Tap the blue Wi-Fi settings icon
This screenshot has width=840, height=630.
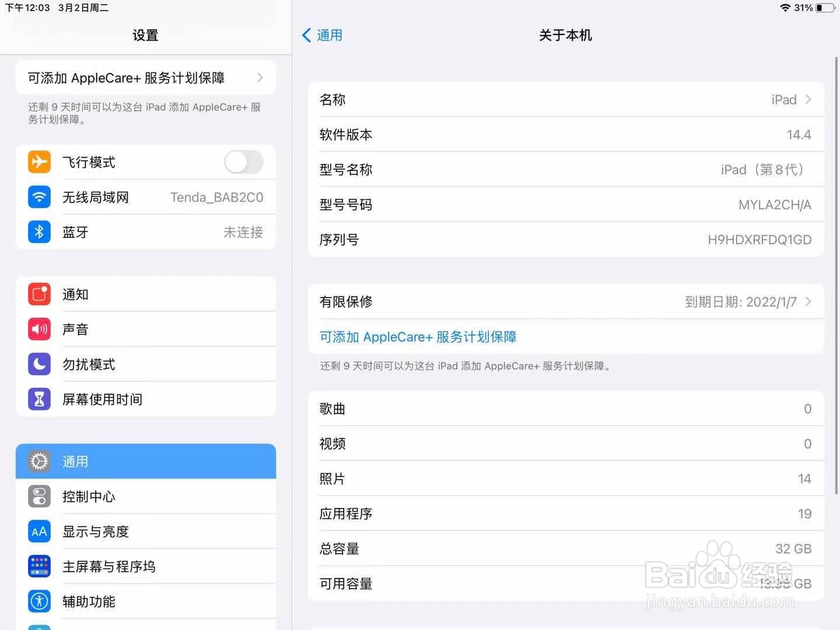39,197
